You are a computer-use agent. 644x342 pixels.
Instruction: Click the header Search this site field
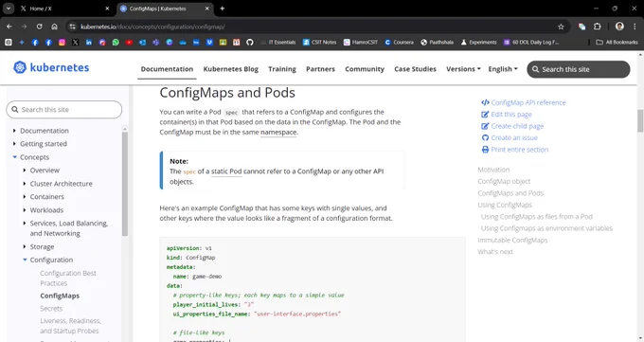point(579,69)
